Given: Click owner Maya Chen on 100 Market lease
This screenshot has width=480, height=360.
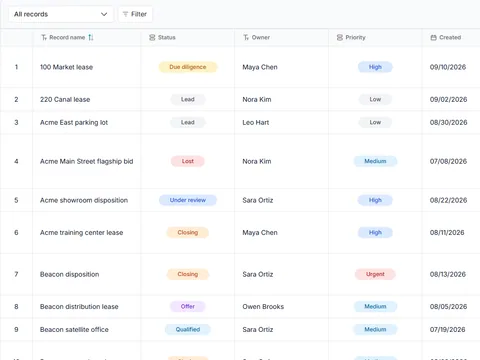Looking at the screenshot, I should [x=260, y=67].
